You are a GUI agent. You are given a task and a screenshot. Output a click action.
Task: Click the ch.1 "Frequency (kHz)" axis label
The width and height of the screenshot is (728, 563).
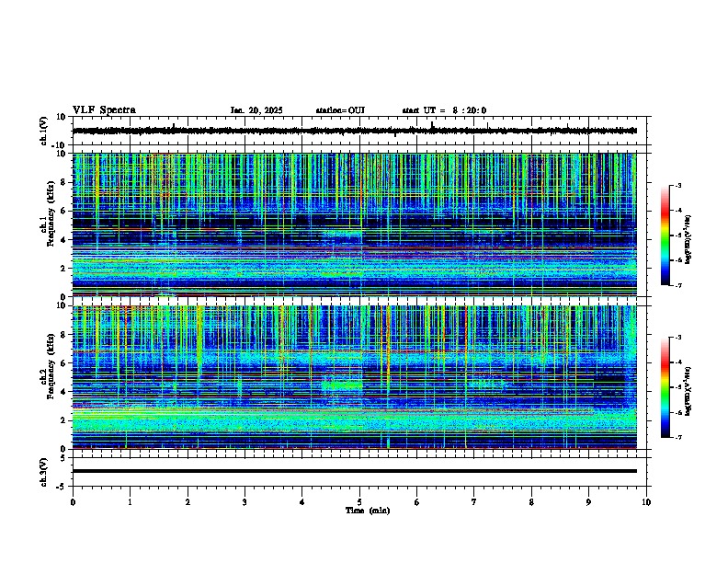click(x=51, y=214)
